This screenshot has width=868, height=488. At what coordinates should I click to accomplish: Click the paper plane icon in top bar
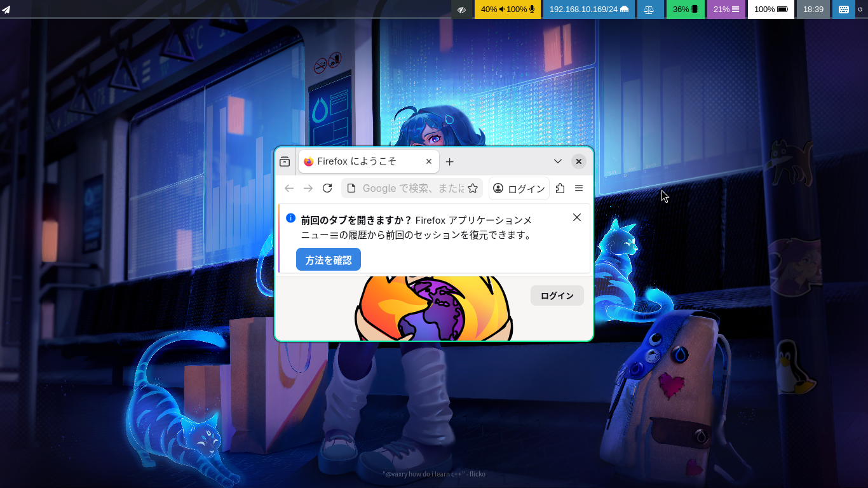click(x=6, y=10)
